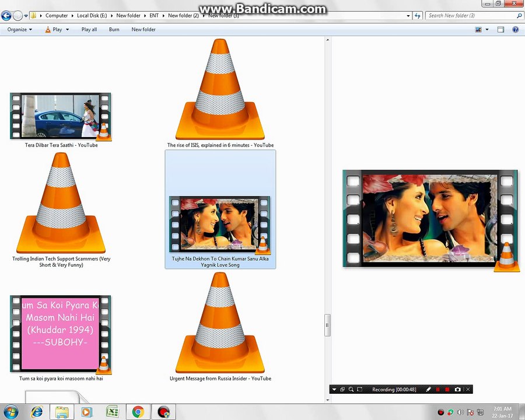Click 'Tum sa koi pyara' filename label

pos(61,379)
